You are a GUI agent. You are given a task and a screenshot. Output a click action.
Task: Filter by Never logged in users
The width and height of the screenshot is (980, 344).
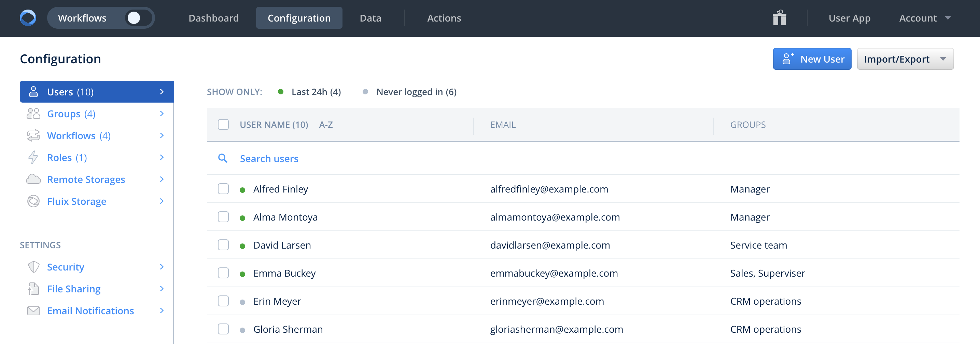tap(416, 92)
